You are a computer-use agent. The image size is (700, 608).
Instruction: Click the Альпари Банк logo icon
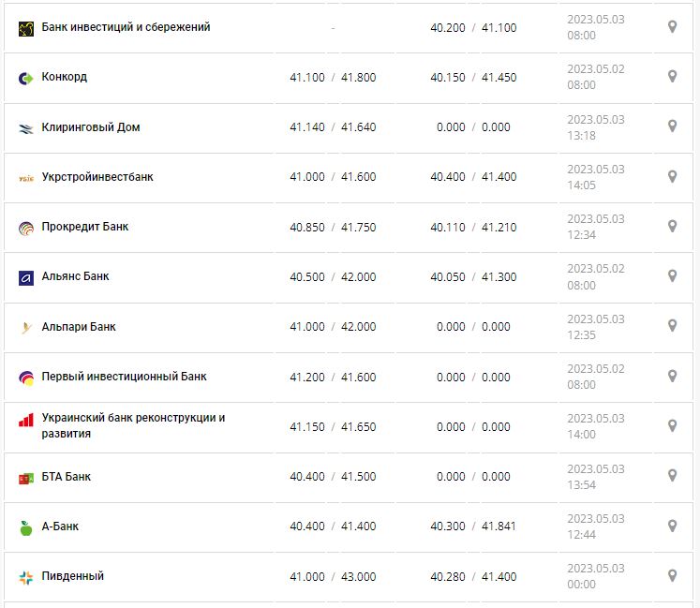click(x=26, y=327)
